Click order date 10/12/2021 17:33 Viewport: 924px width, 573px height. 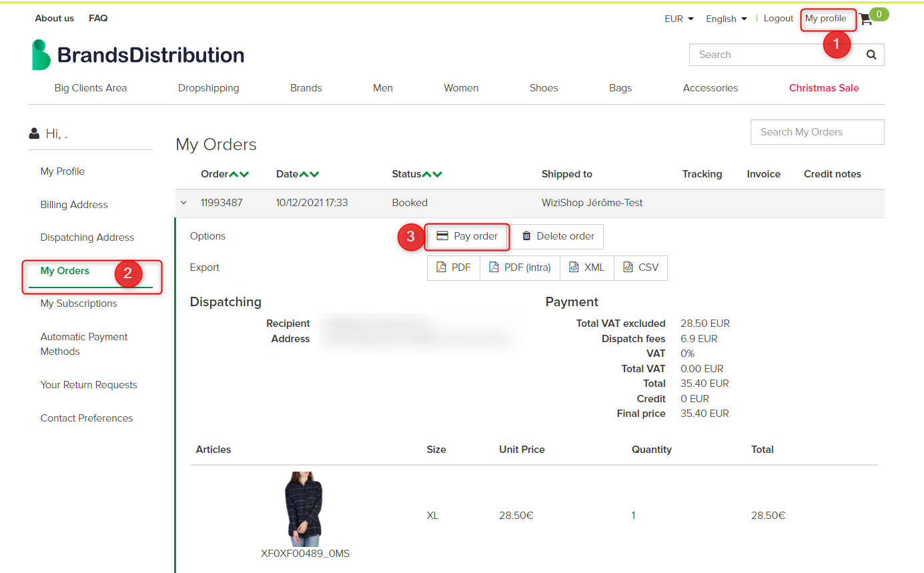pos(312,203)
